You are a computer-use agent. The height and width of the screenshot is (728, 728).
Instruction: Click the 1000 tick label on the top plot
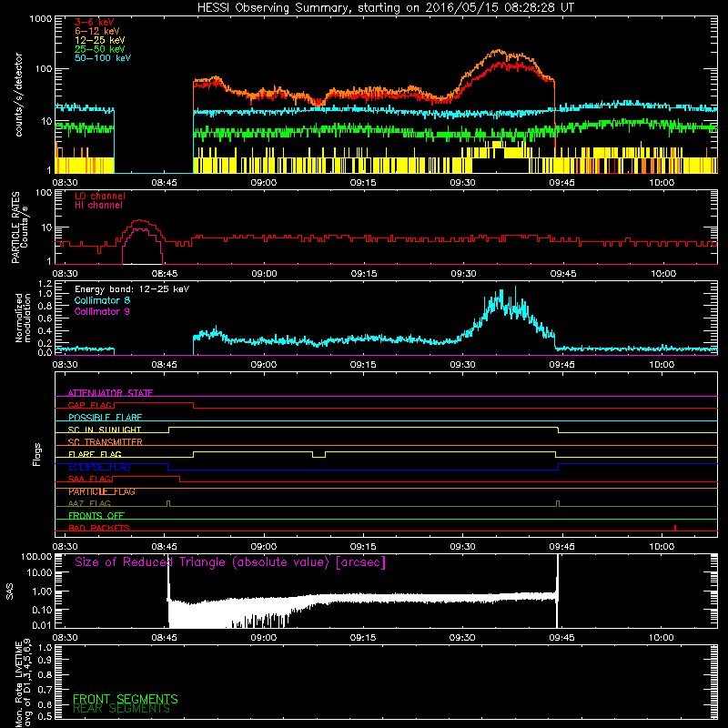(x=41, y=19)
